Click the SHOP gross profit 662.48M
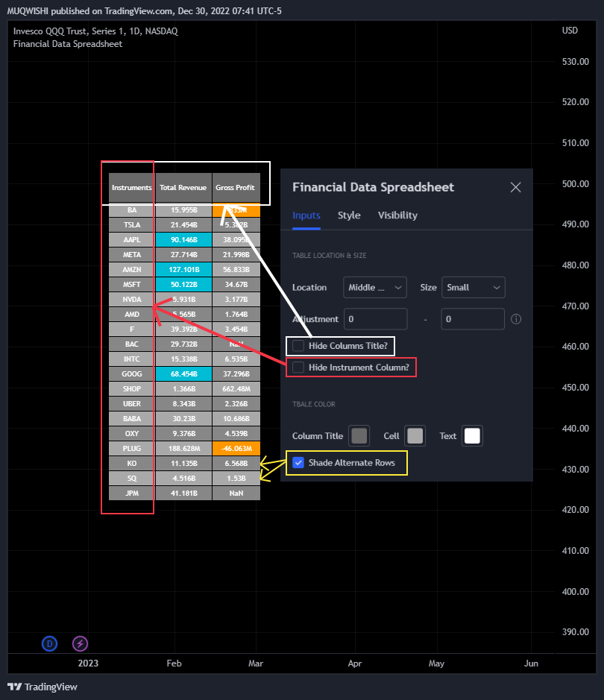Screen dimensions: 604x700 [236, 389]
